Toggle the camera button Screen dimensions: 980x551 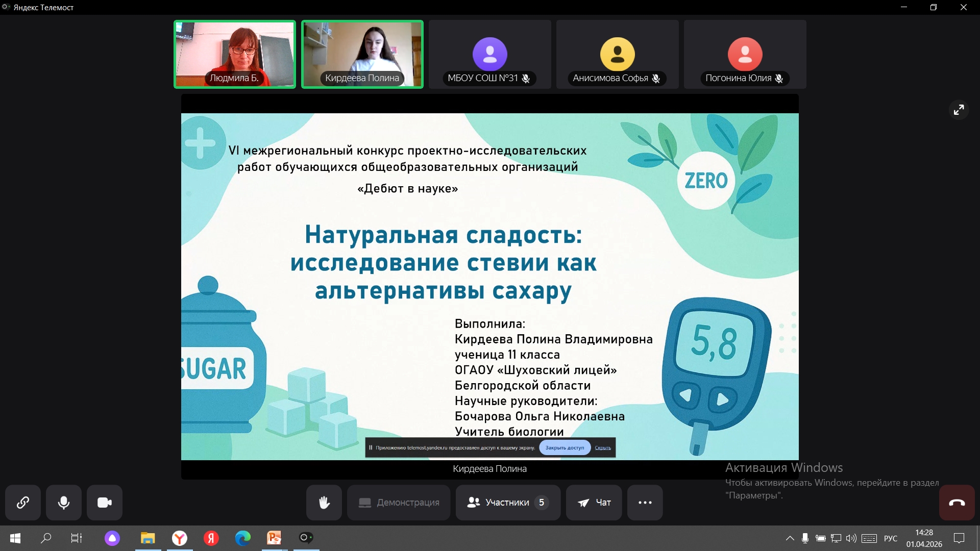tap(105, 503)
